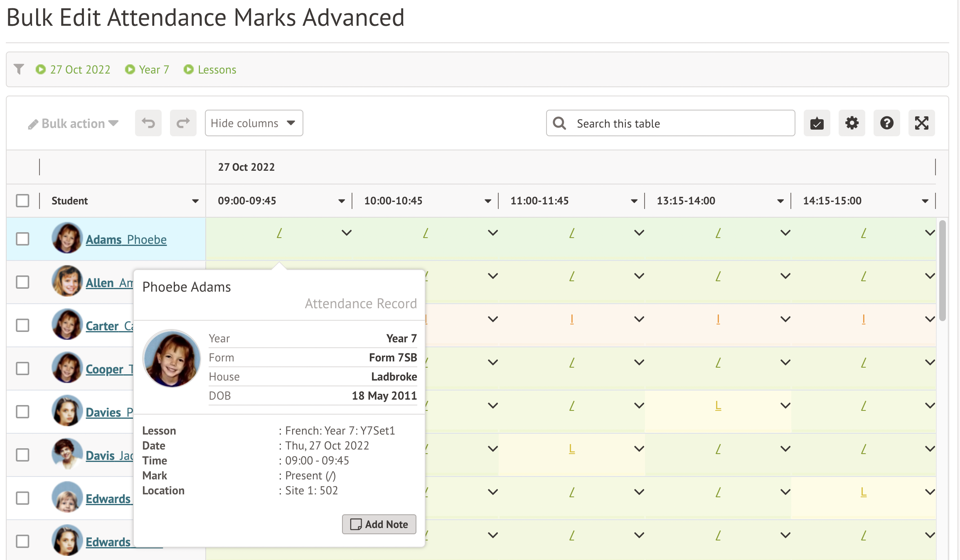This screenshot has height=560, width=960.
Task: Open the Hide columns dropdown
Action: coord(254,123)
